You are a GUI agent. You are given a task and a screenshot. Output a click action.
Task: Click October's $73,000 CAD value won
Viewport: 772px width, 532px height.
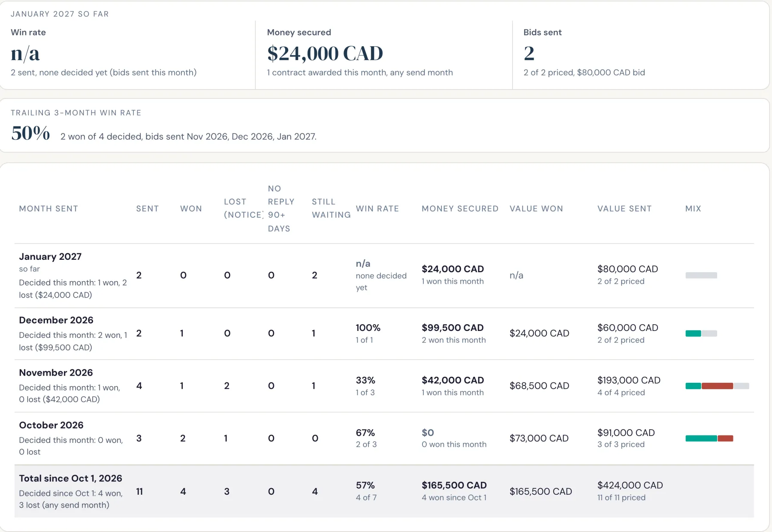coord(539,438)
